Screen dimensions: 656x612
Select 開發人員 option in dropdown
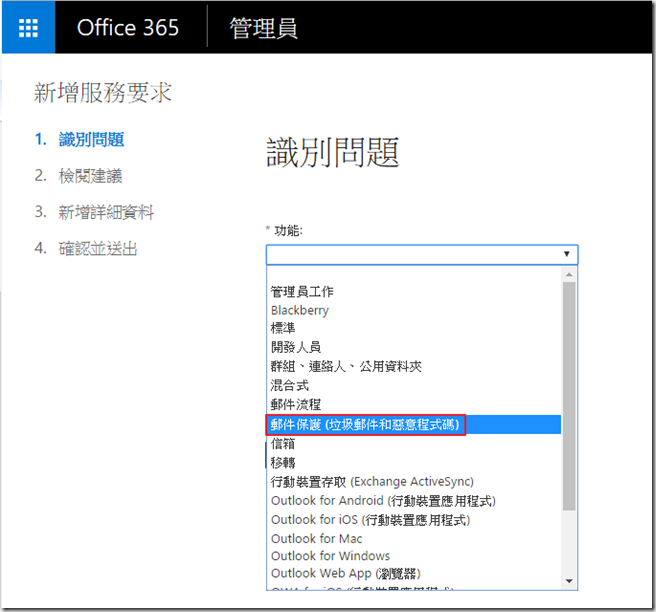pos(296,347)
